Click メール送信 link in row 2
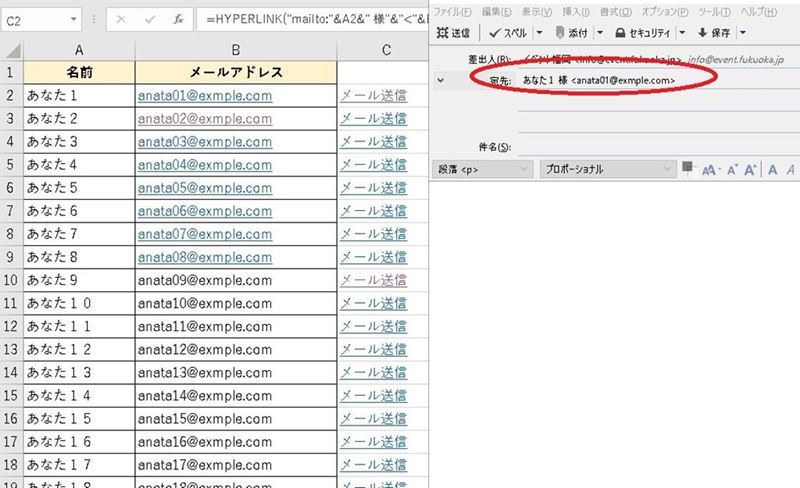The image size is (800, 488). 373,95
